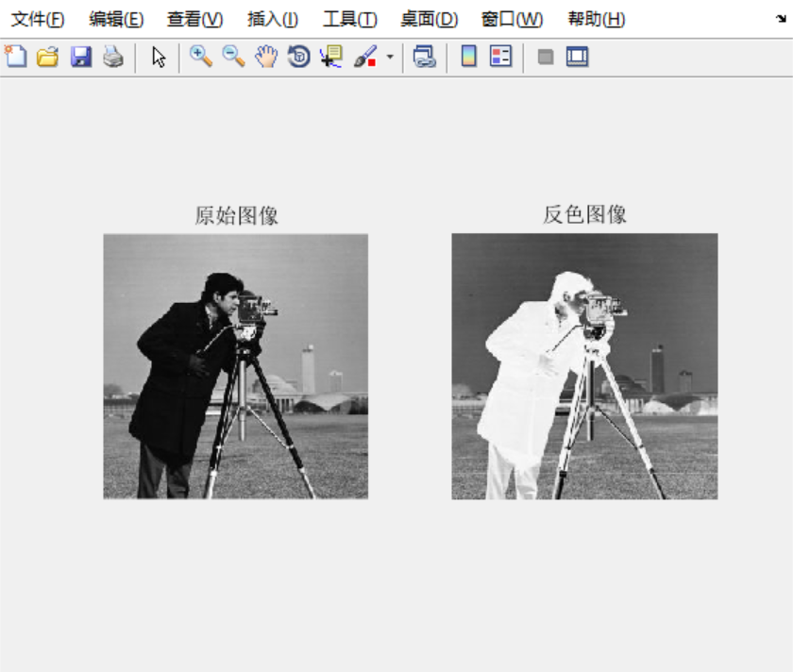Image resolution: width=793 pixels, height=672 pixels.
Task: Open the 桌面(D) menu
Action: 429,19
